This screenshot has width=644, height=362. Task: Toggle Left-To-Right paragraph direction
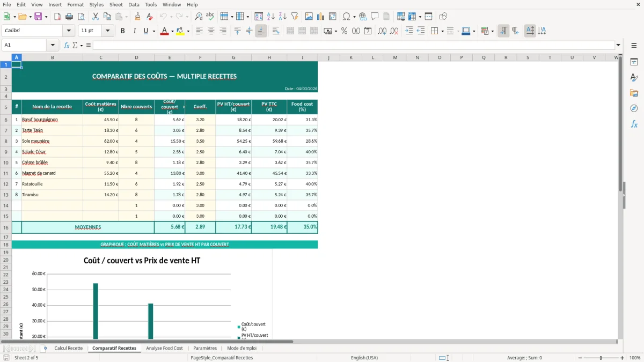pos(503,31)
